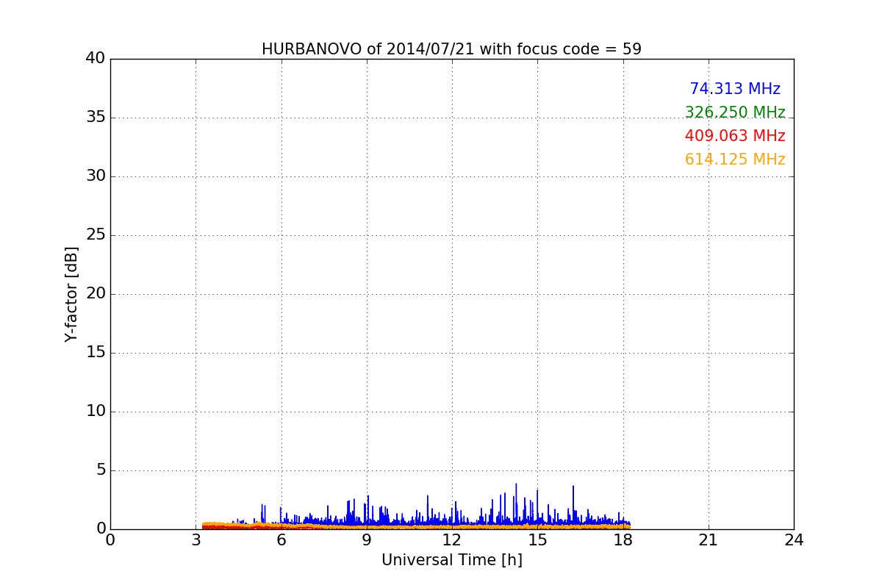Click the y-axis tick label 30
The height and width of the screenshot is (588, 882).
click(96, 176)
